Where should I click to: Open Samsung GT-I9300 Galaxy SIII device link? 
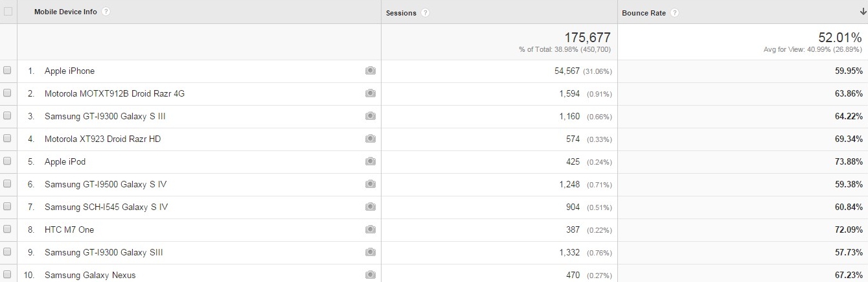(x=104, y=252)
